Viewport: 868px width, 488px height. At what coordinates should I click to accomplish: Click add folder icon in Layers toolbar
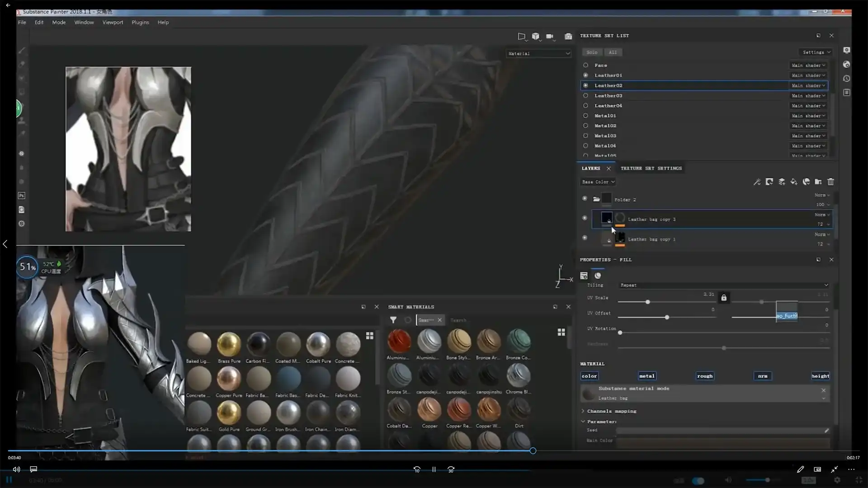coord(818,182)
